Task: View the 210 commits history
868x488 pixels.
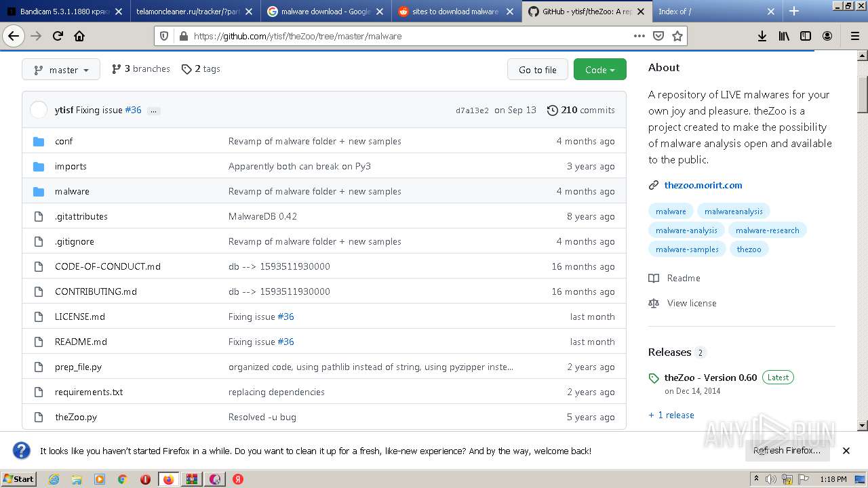Action: [x=581, y=110]
